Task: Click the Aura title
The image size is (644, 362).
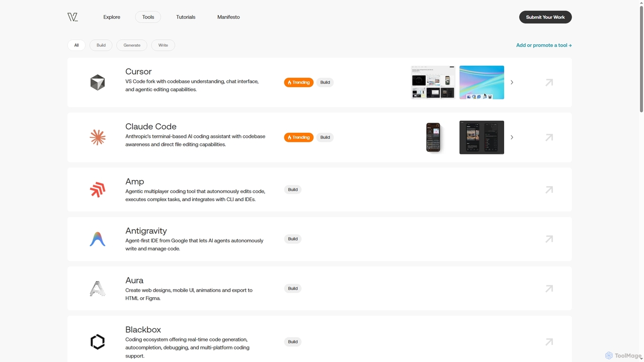Action: tap(134, 281)
